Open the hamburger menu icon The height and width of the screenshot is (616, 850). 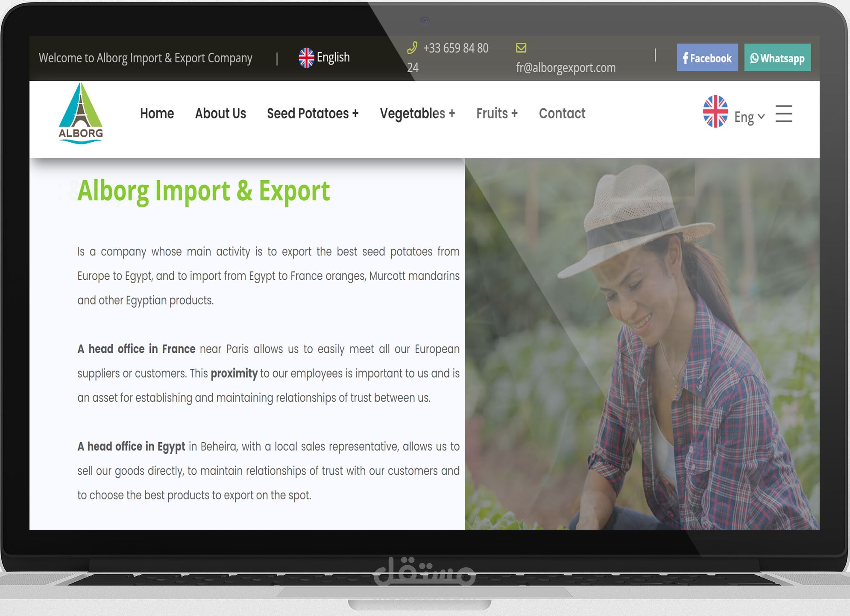pyautogui.click(x=784, y=114)
